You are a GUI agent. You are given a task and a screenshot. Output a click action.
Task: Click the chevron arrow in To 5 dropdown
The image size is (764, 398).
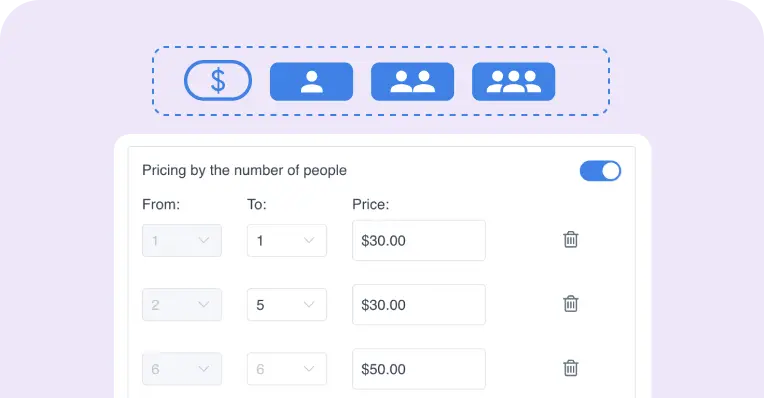309,304
